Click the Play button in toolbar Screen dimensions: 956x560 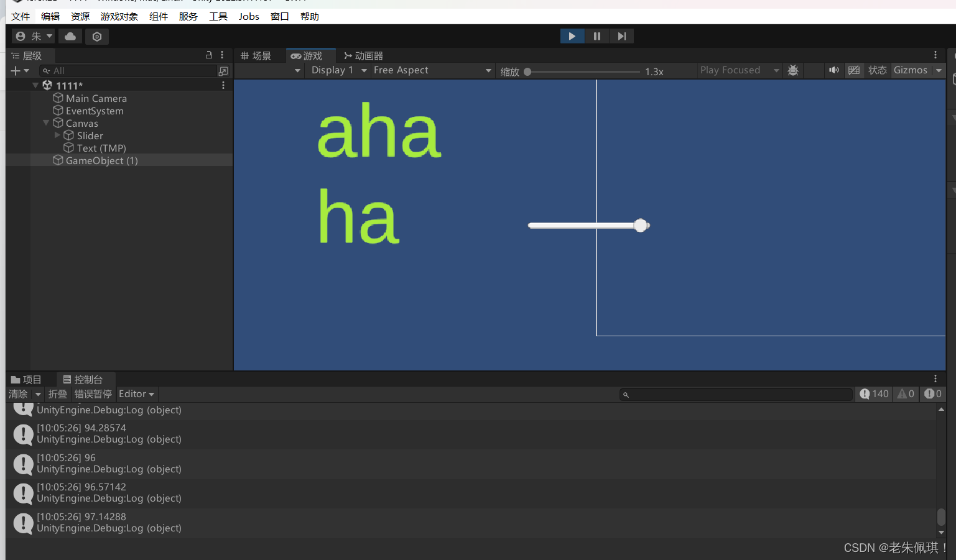pos(572,36)
